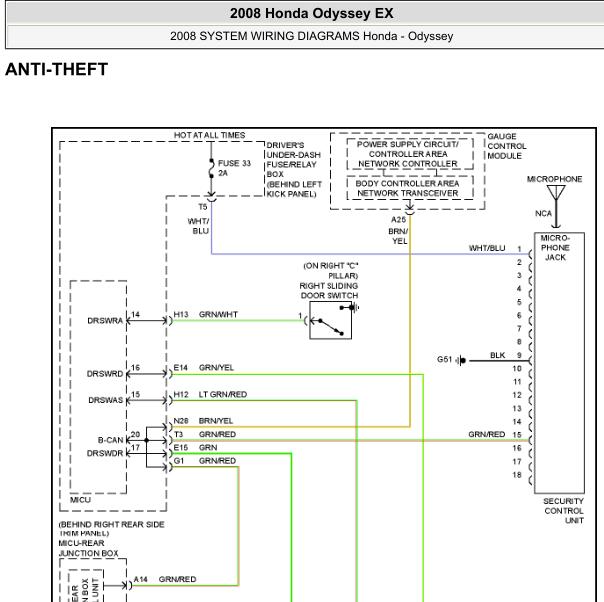Select the "FUSE 33 2A" label
This screenshot has width=604, height=602.
pyautogui.click(x=234, y=168)
